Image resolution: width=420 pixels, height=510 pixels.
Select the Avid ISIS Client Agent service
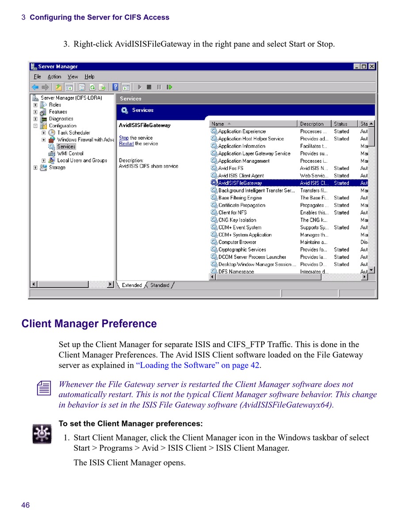(x=241, y=176)
